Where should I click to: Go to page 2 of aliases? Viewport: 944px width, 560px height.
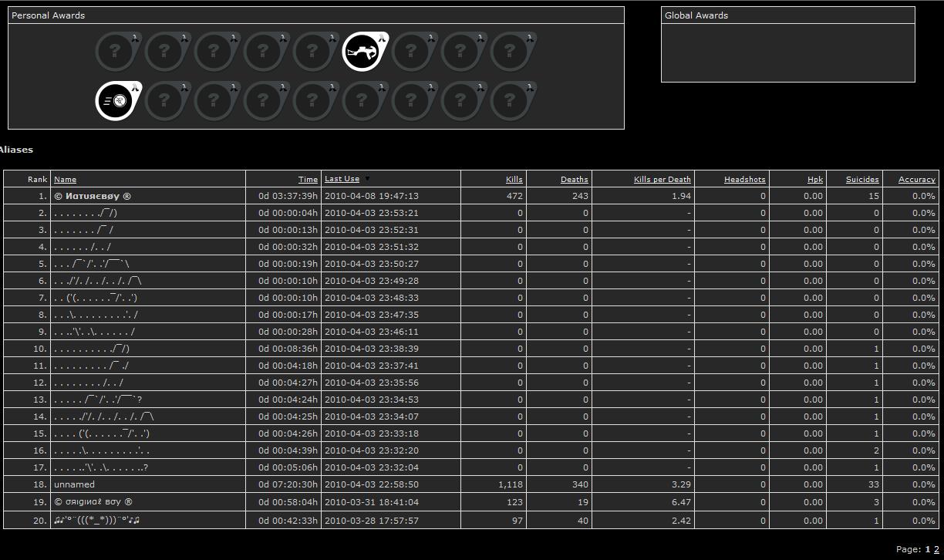(936, 550)
